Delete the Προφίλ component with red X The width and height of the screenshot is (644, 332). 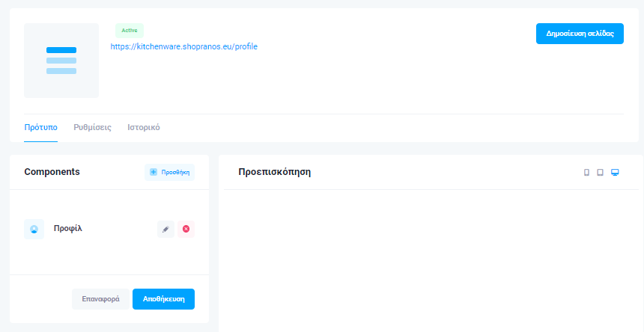tap(186, 229)
